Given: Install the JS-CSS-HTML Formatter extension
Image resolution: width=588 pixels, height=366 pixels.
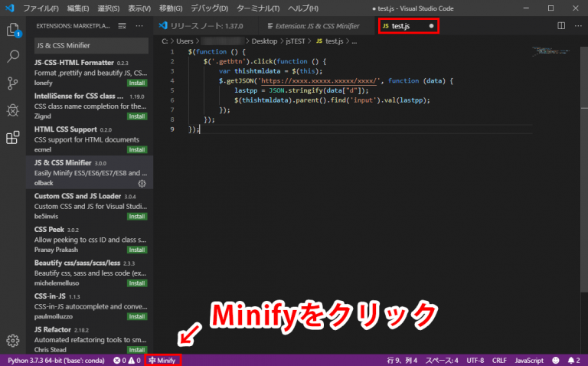Looking at the screenshot, I should [137, 83].
